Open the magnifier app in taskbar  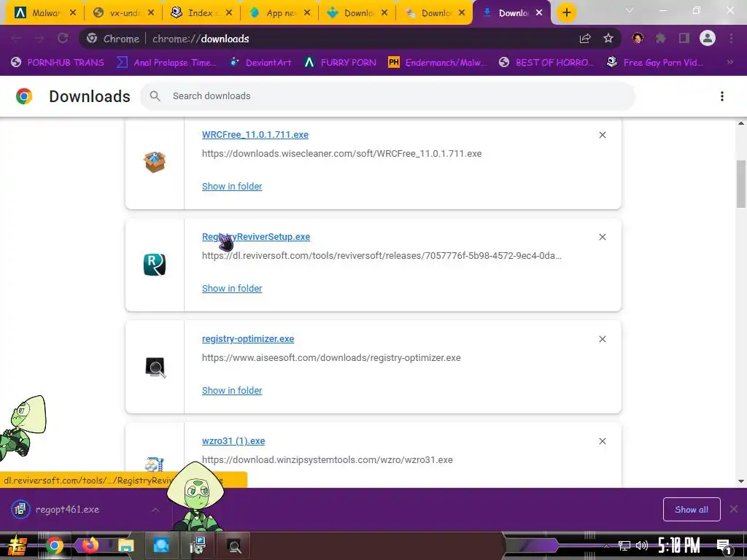234,545
